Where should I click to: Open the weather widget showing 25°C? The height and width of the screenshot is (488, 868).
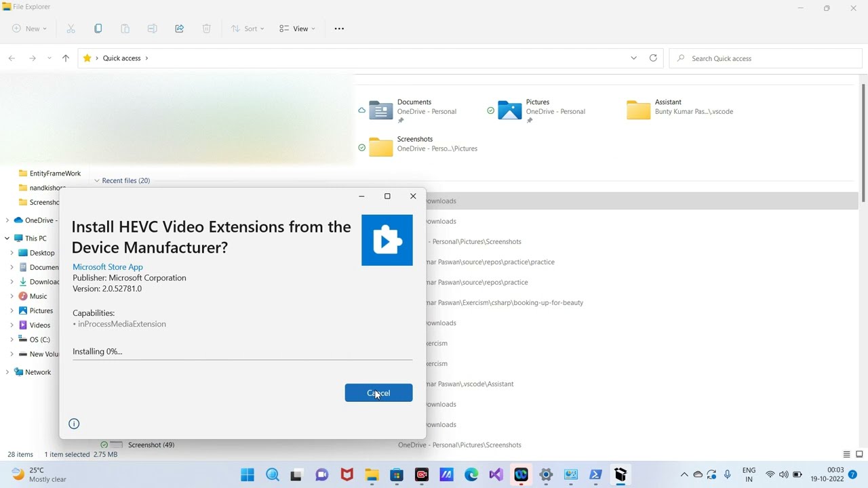coord(39,474)
